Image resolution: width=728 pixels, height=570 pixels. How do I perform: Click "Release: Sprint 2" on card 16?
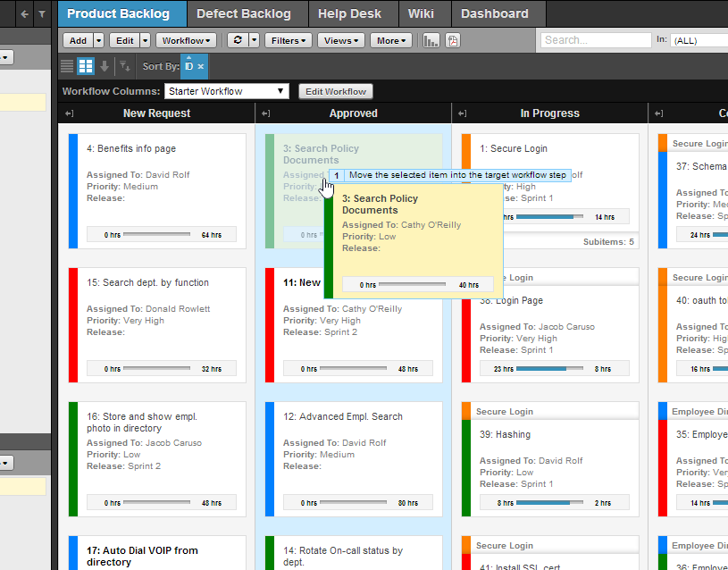click(x=123, y=466)
